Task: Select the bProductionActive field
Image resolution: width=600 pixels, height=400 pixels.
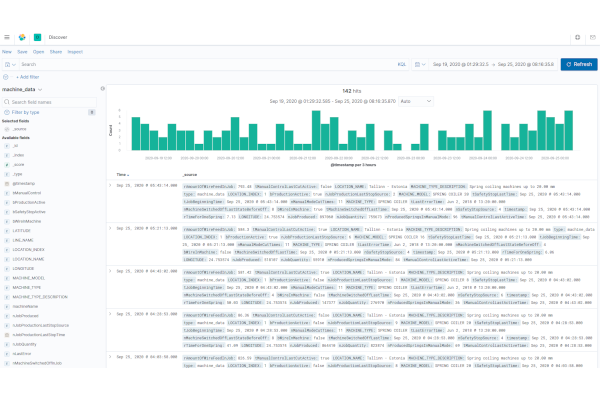Action: (29, 202)
